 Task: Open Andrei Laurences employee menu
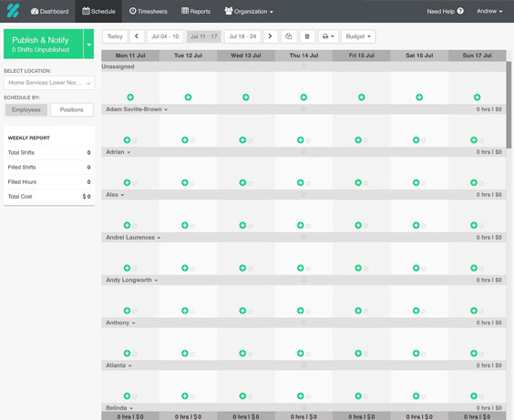133,237
